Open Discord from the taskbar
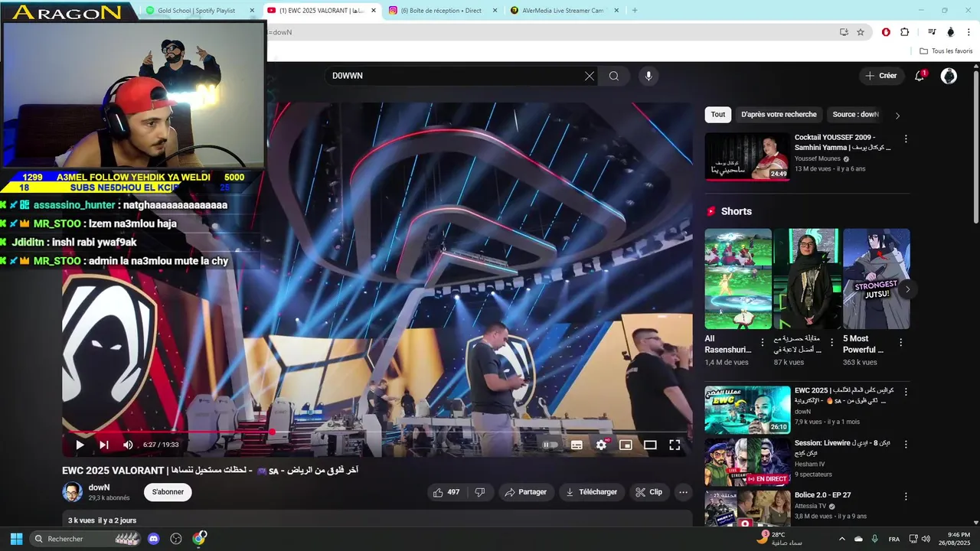 [x=153, y=539]
